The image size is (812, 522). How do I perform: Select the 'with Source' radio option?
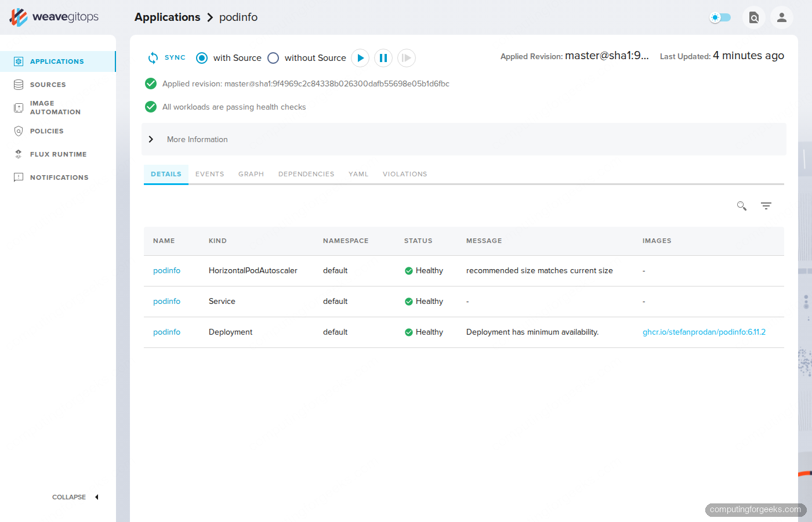tap(202, 58)
